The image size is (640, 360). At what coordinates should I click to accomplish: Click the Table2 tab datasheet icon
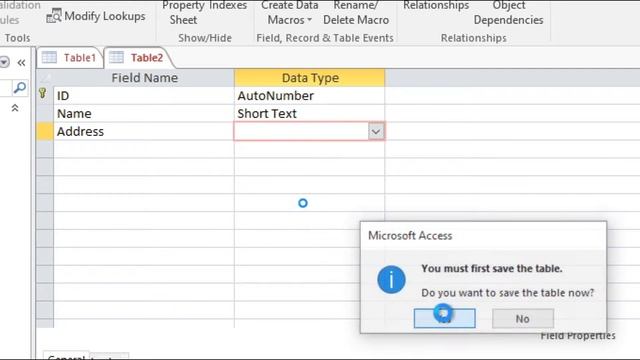coord(116,57)
